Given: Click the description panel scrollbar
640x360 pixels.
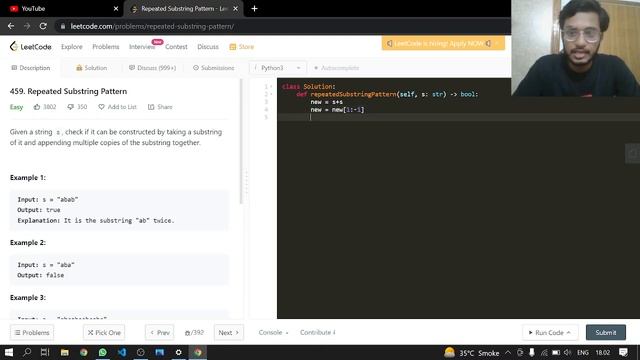Looking at the screenshot, I should coord(241,141).
